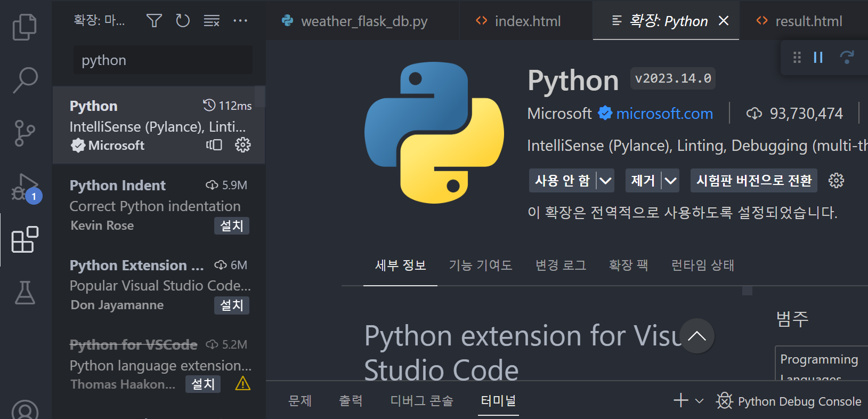Click the extensions list scrollbar thumb
Screen dimensions: 868x419
click(260, 97)
